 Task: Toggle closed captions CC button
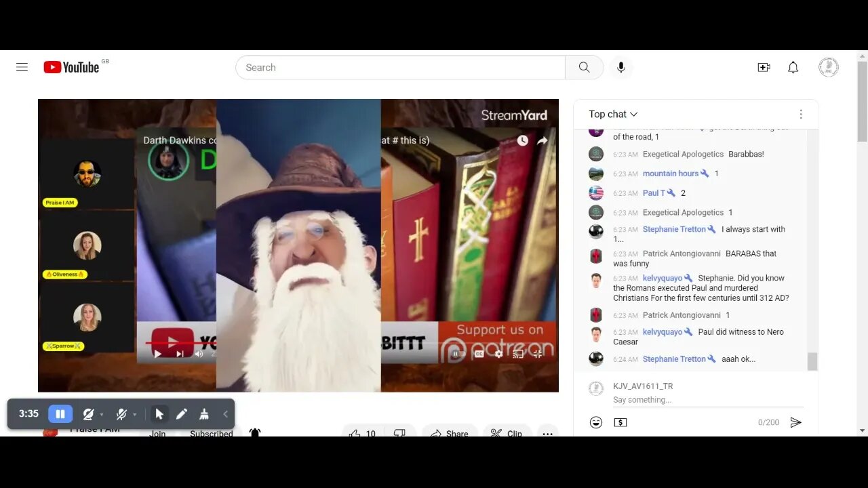pyautogui.click(x=479, y=353)
